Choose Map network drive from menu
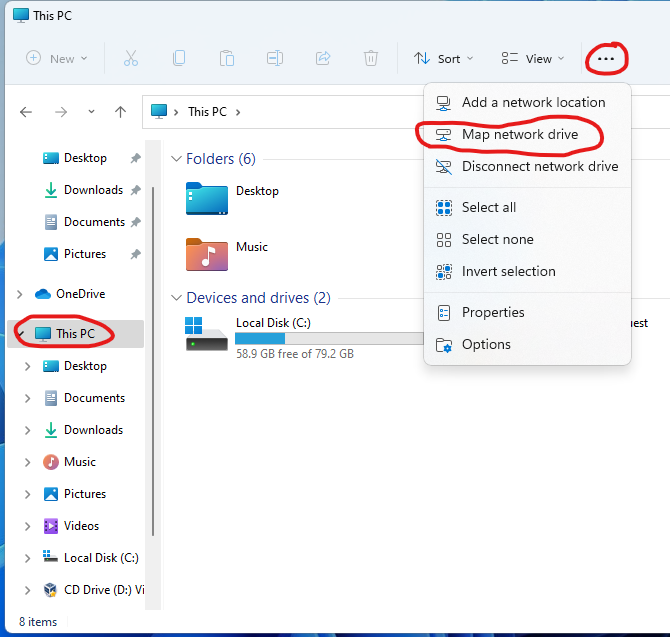The height and width of the screenshot is (637, 670). (x=519, y=134)
